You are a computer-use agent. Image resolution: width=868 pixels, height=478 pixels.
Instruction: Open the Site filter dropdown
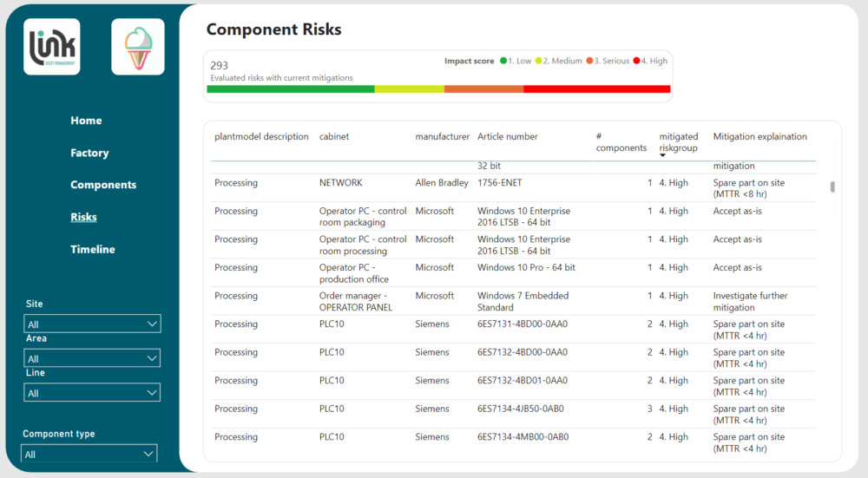coord(92,324)
